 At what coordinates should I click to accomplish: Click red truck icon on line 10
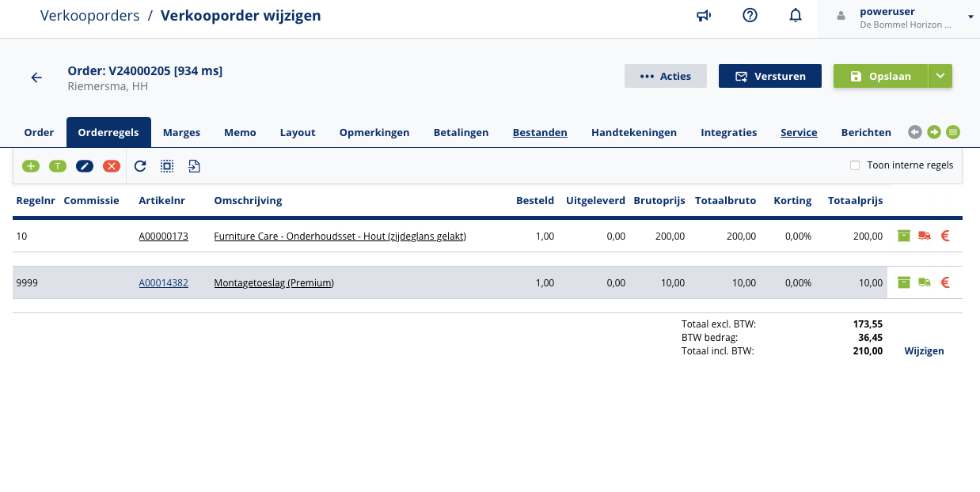[x=924, y=236]
